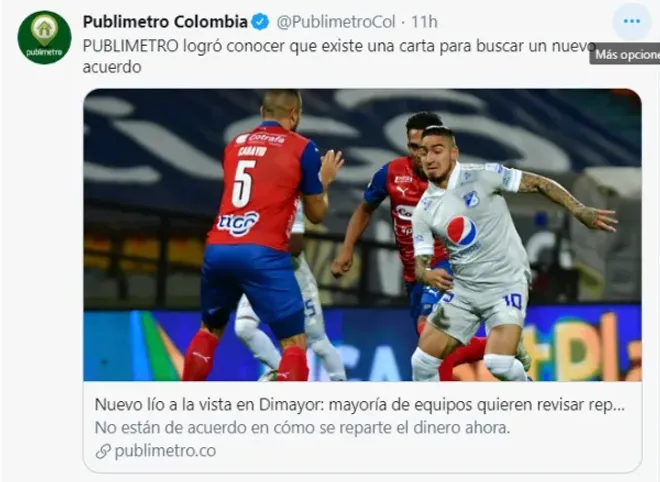Open the @PublimetroCol handle link
The width and height of the screenshot is (660, 482).
(336, 22)
